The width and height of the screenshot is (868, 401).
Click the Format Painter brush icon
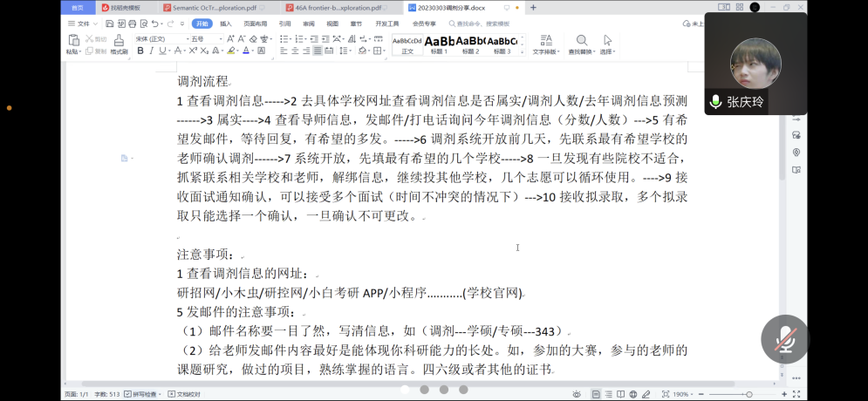119,44
